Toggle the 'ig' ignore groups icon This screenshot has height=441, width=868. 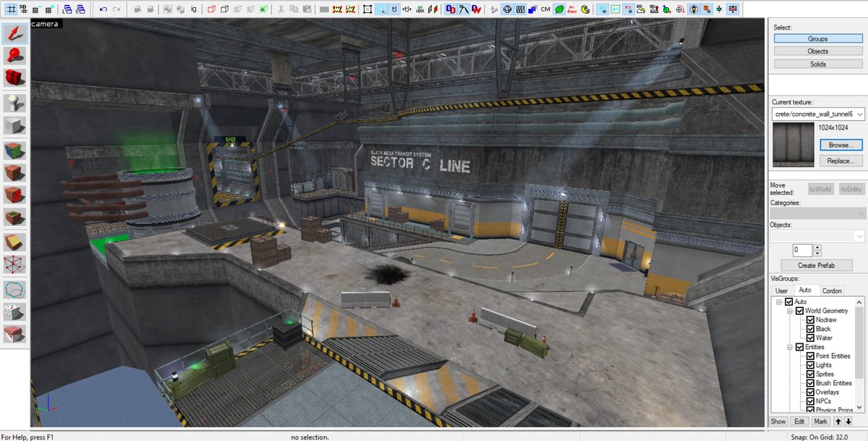194,9
